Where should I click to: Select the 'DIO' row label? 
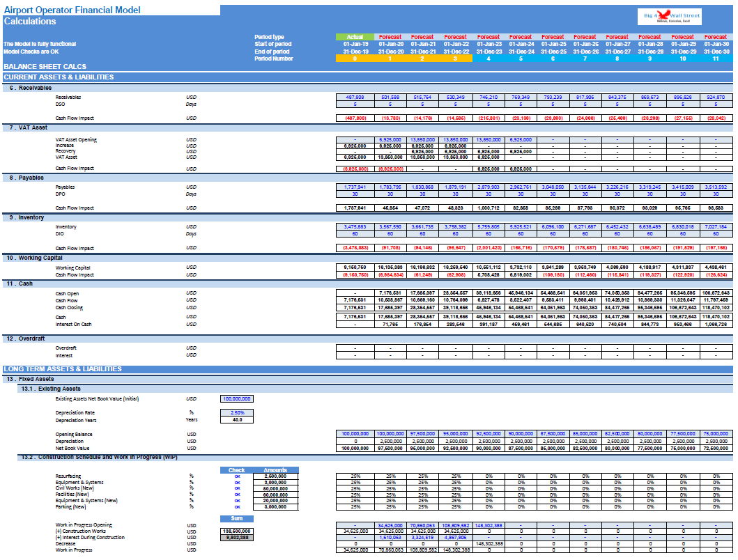60,234
